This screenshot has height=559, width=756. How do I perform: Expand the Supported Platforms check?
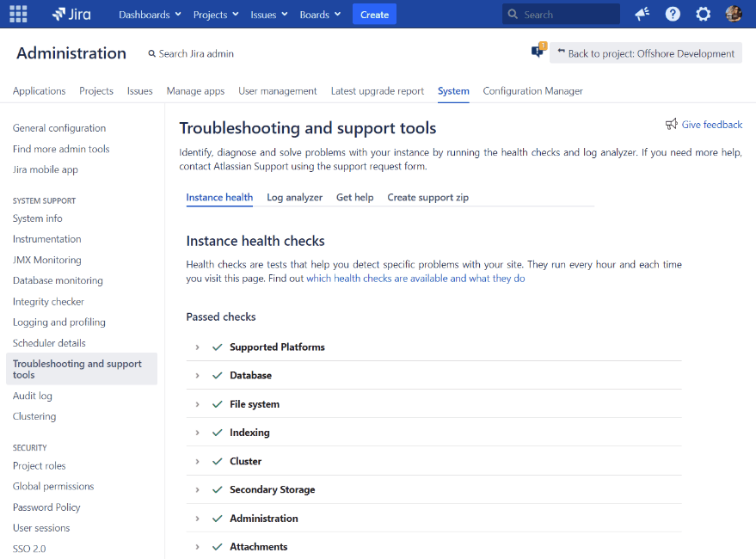pyautogui.click(x=196, y=347)
